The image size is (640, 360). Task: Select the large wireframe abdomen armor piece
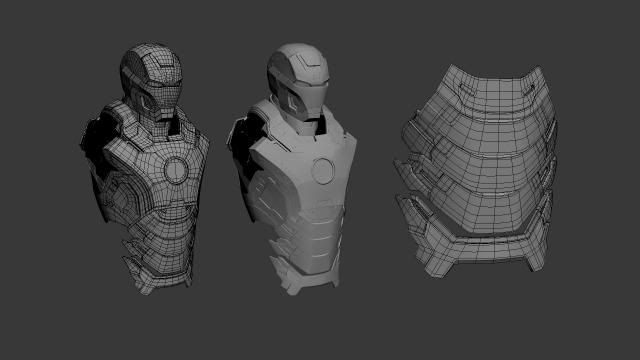476,171
